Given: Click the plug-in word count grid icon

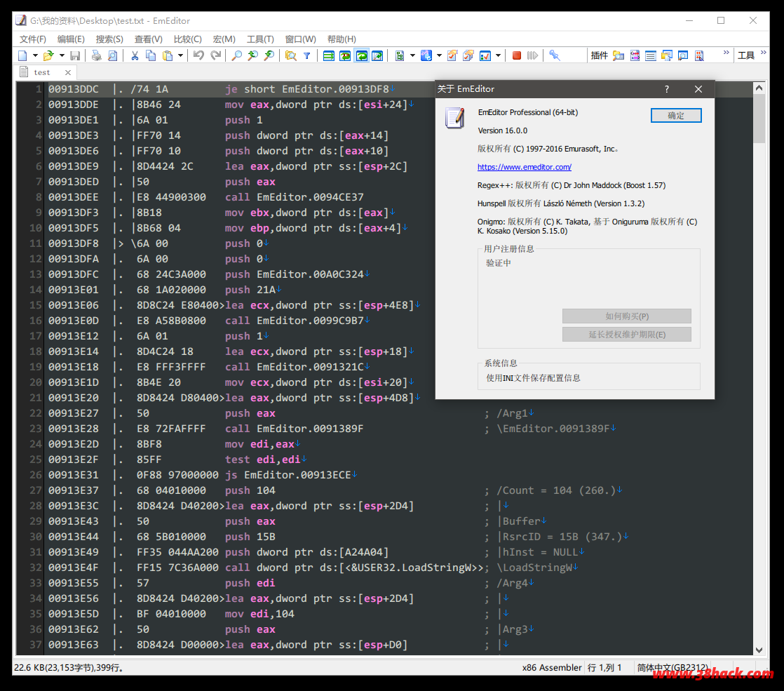Looking at the screenshot, I should 635,55.
